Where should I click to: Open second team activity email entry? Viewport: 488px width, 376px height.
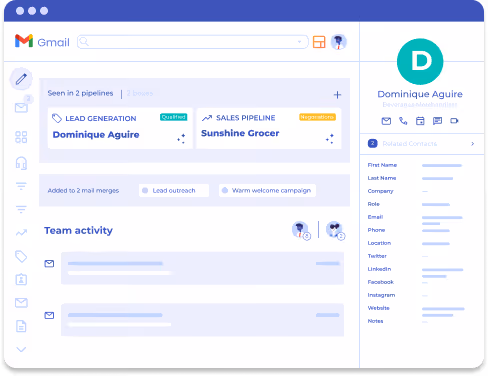[x=202, y=320]
